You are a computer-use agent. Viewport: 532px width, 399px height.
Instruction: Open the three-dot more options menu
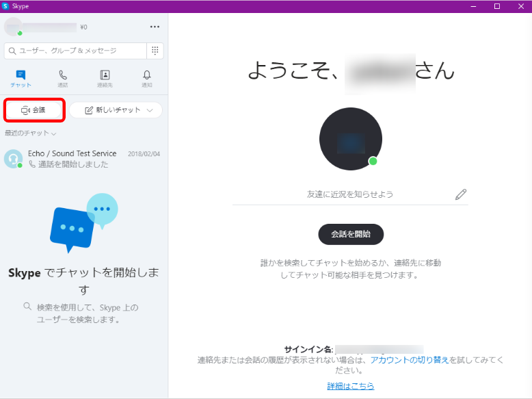tap(155, 27)
